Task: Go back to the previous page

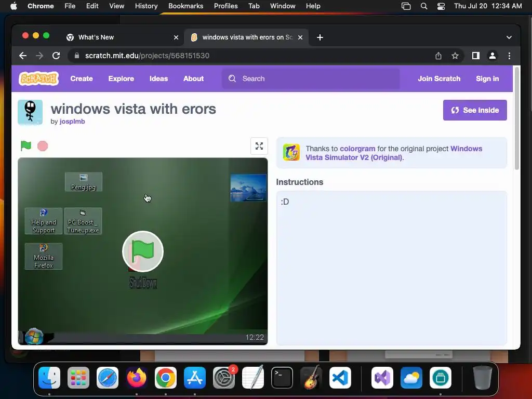Action: pyautogui.click(x=23, y=56)
